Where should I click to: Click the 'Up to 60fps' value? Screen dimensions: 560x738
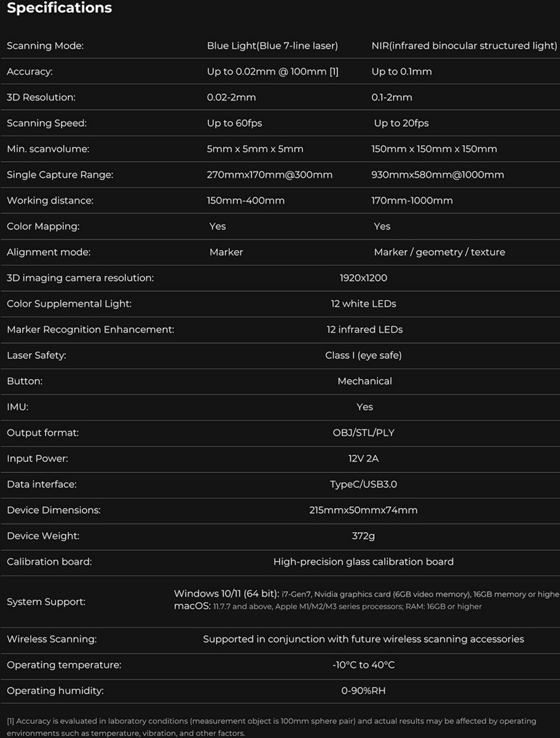[234, 124]
